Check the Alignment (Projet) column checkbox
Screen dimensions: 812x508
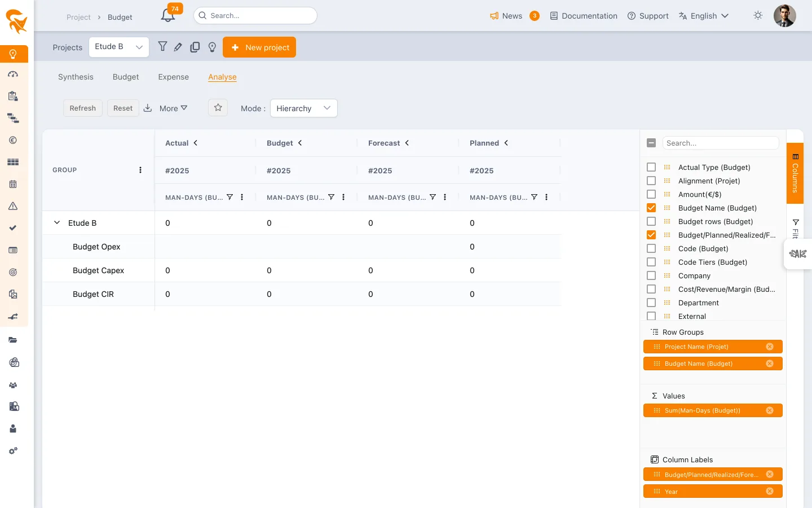[x=651, y=181]
